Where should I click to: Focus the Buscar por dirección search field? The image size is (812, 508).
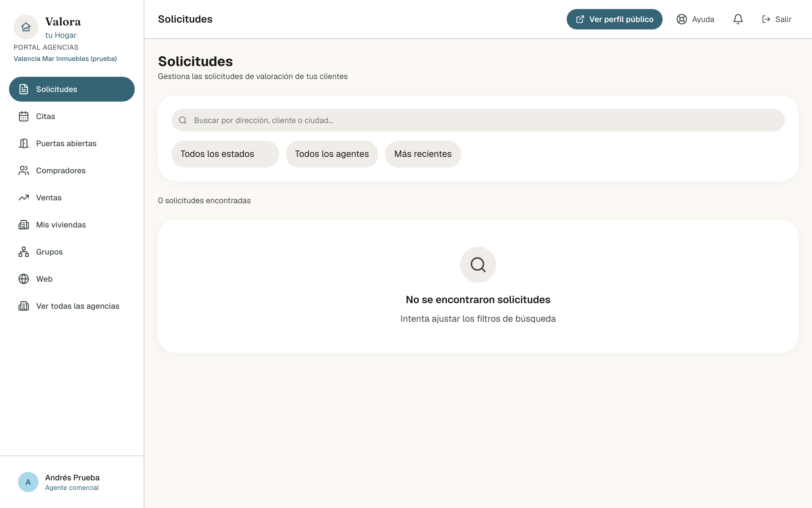(x=478, y=120)
